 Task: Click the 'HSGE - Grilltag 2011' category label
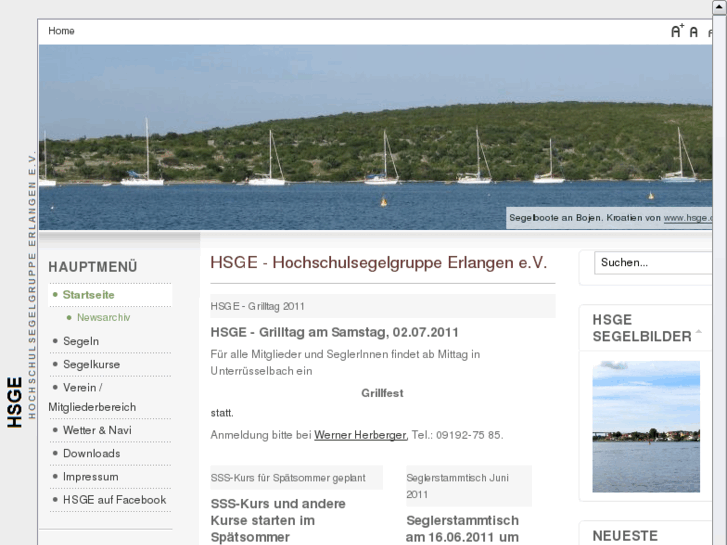pyautogui.click(x=257, y=306)
